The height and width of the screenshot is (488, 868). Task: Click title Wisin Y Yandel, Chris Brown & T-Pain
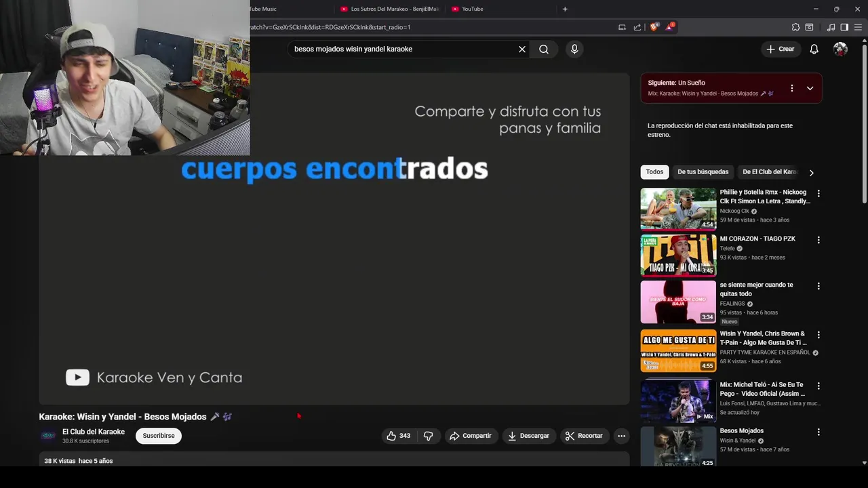coord(762,338)
